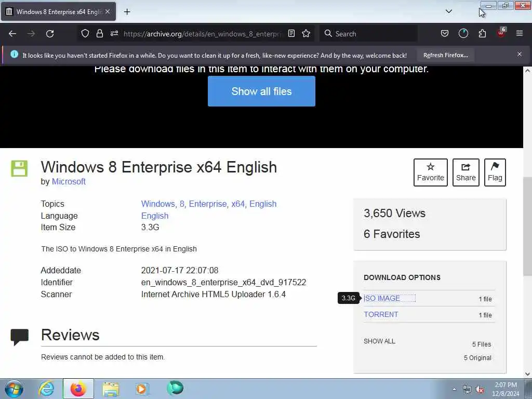
Task: Click scrollbar down arrow
Action: click(527, 374)
